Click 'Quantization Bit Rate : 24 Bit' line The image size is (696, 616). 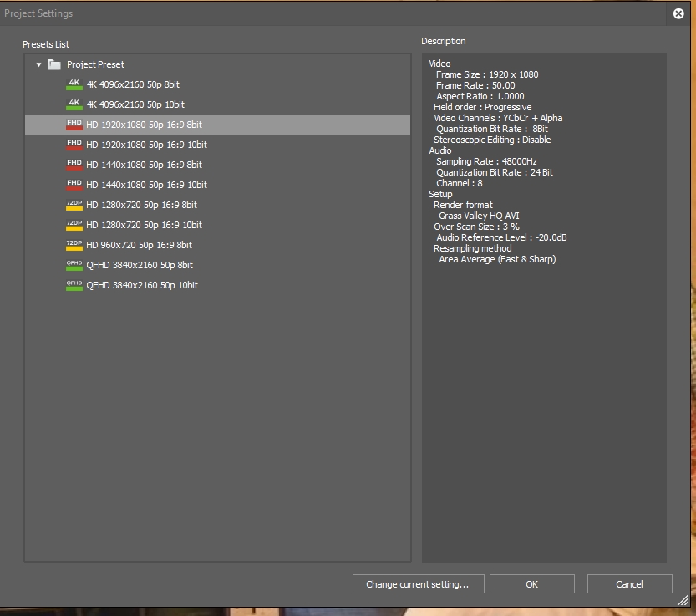(x=495, y=172)
